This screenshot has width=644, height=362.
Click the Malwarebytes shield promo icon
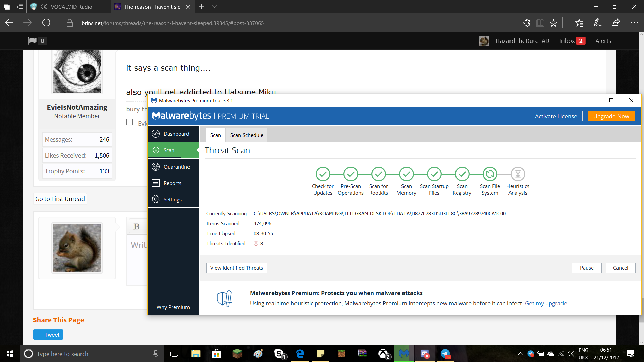tap(224, 298)
